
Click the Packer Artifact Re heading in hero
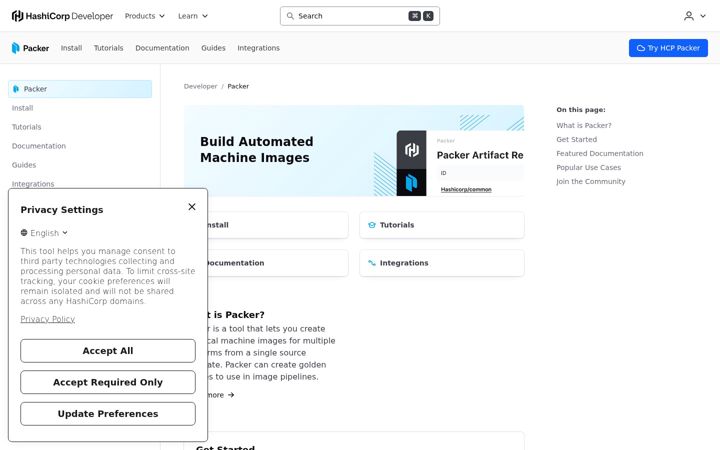click(x=480, y=155)
